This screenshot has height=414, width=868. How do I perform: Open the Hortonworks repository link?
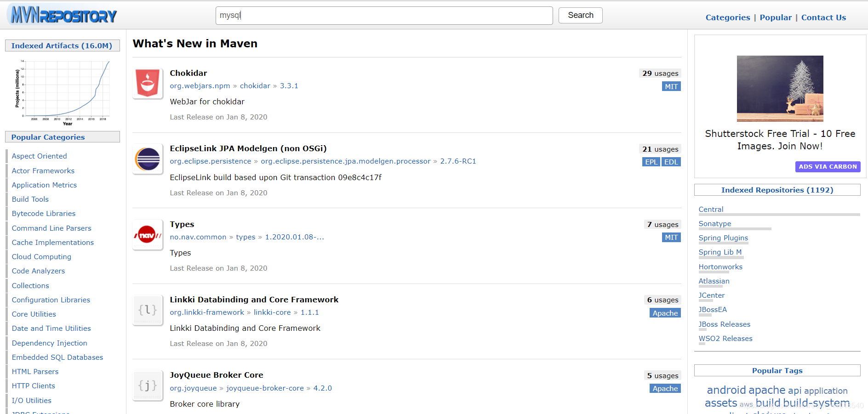click(x=720, y=267)
